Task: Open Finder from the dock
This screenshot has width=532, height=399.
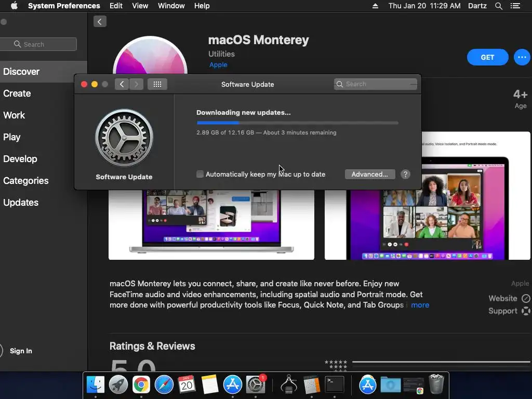Action: click(x=96, y=385)
